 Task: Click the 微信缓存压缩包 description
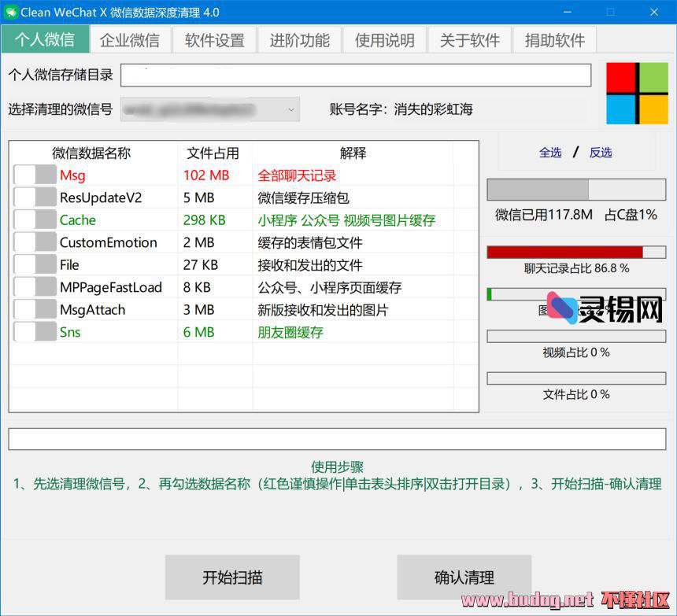[304, 198]
